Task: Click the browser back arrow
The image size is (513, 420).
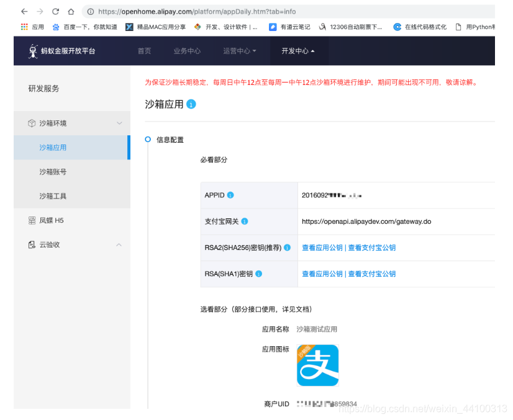Action: pos(24,12)
